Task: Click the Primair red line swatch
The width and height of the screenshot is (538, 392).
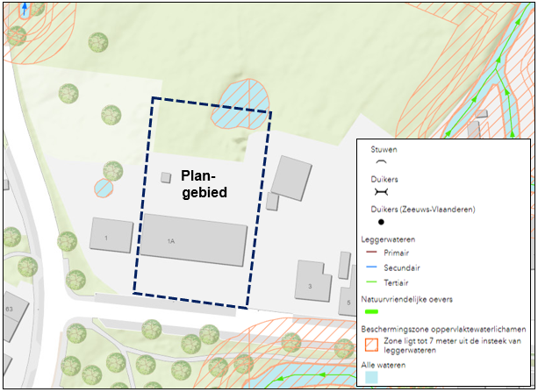Action: 371,253
